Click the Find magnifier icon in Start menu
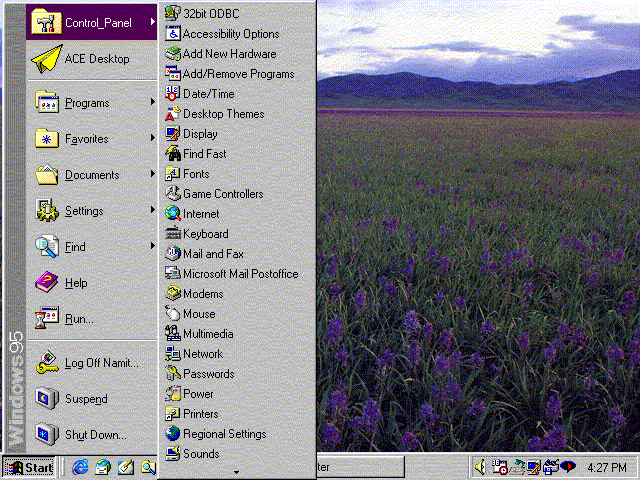Viewport: 640px width, 480px height. click(x=46, y=246)
